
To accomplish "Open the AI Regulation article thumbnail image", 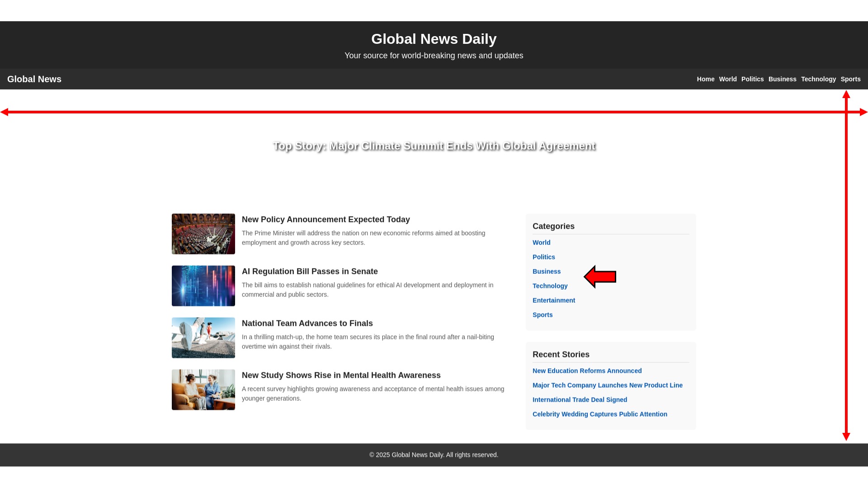I will point(203,286).
